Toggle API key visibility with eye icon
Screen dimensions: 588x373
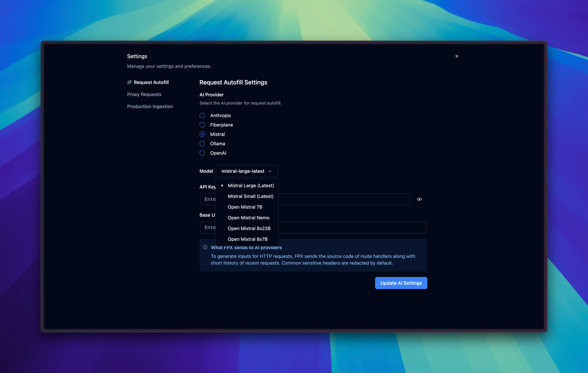(x=419, y=199)
